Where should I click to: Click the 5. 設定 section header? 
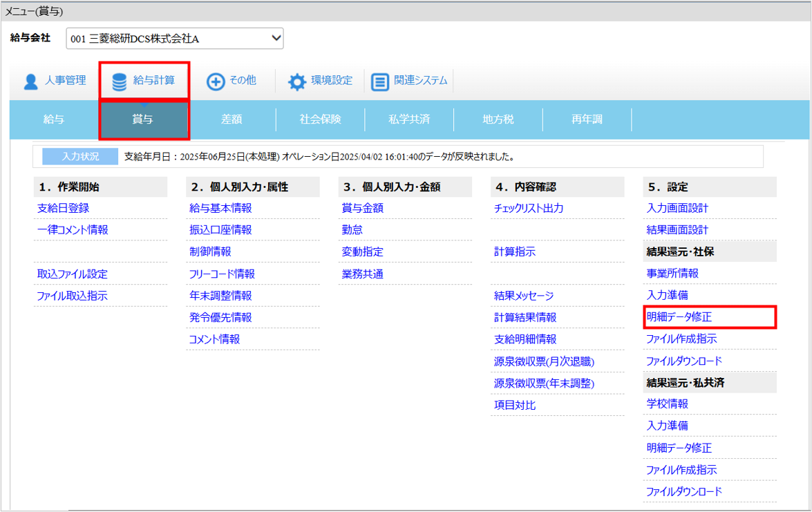tap(710, 187)
